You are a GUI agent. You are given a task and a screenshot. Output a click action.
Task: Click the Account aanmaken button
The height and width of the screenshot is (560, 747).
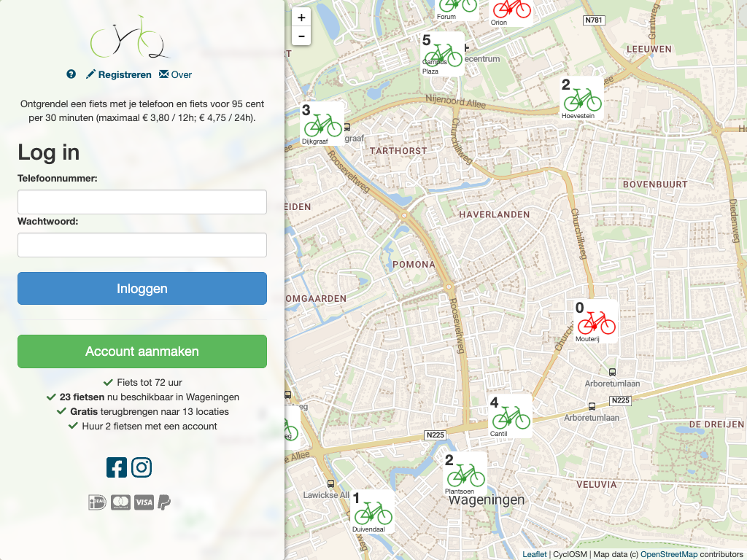coord(142,351)
